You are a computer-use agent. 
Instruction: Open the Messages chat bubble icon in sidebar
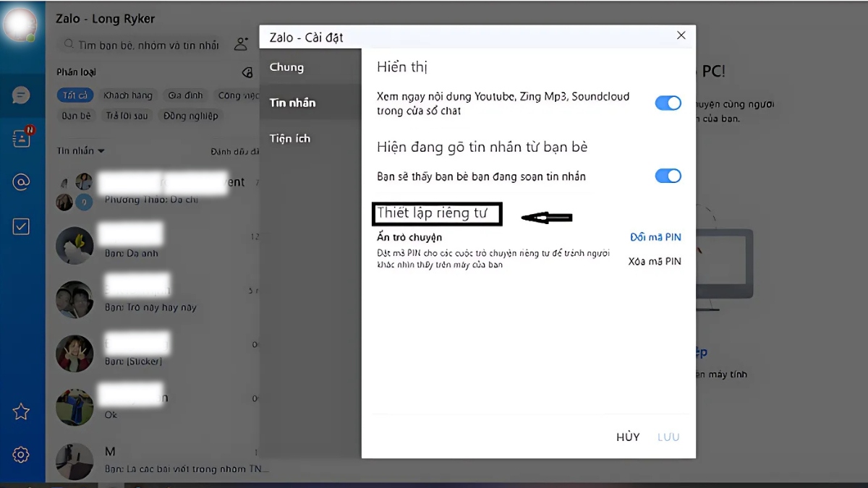point(21,95)
